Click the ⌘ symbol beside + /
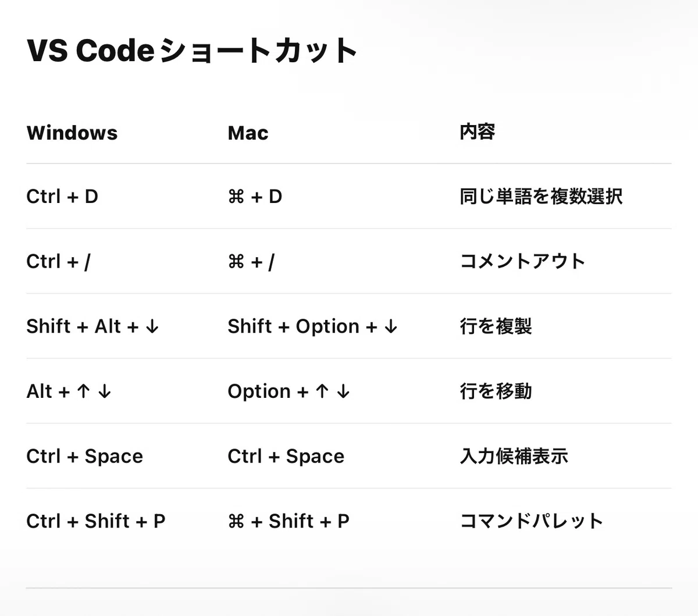The width and height of the screenshot is (698, 616). 236,262
